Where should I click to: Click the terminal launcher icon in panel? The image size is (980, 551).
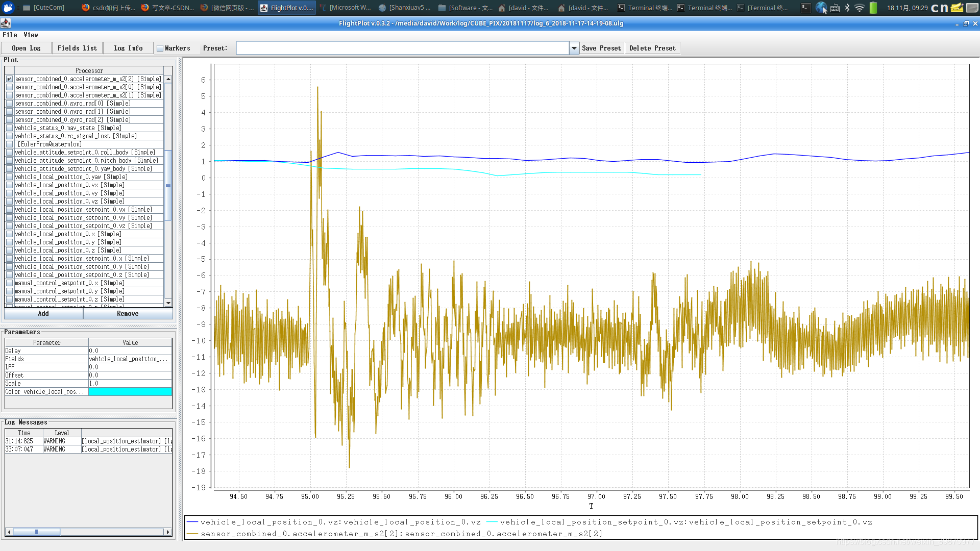click(x=805, y=8)
